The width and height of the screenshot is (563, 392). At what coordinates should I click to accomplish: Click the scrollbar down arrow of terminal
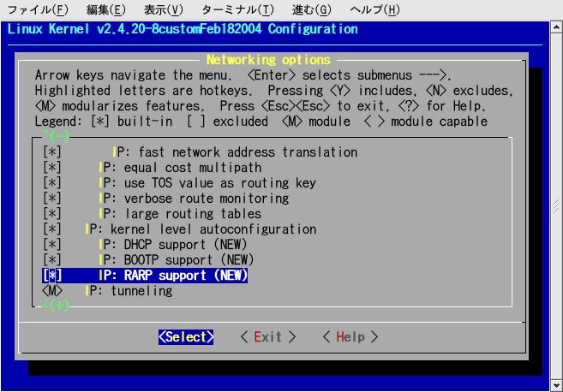tap(556, 385)
